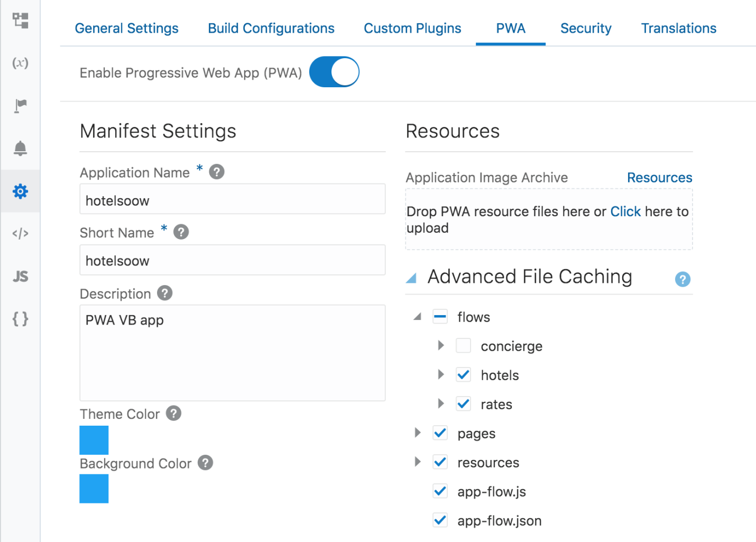Click the Resources link
The height and width of the screenshot is (542, 756).
click(x=659, y=177)
